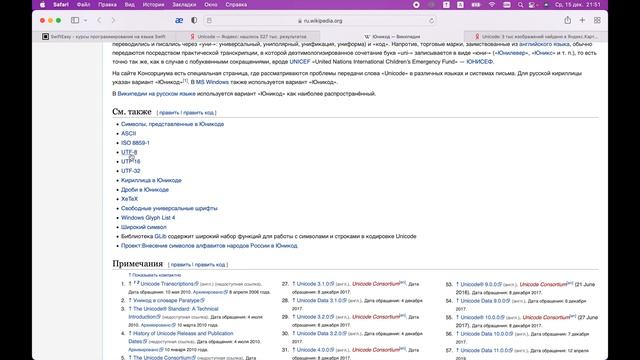Open History of Unicode Release and Publication link
Image resolution: width=640 pixels, height=360 pixels.
[x=183, y=333]
